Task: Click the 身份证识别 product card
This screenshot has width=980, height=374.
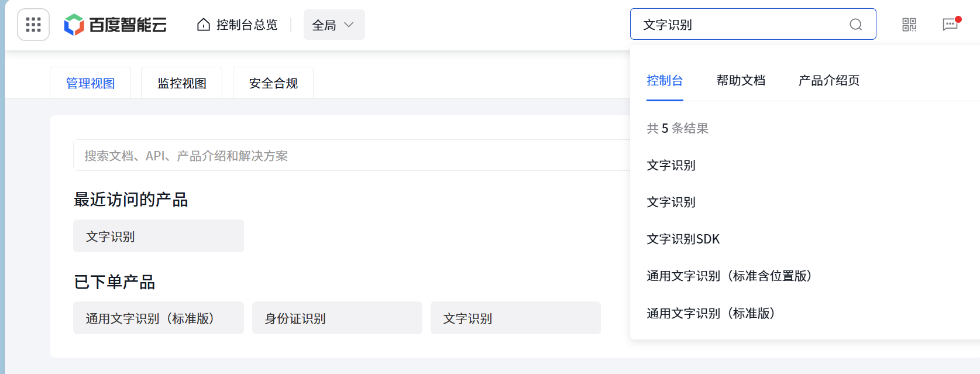Action: click(337, 318)
